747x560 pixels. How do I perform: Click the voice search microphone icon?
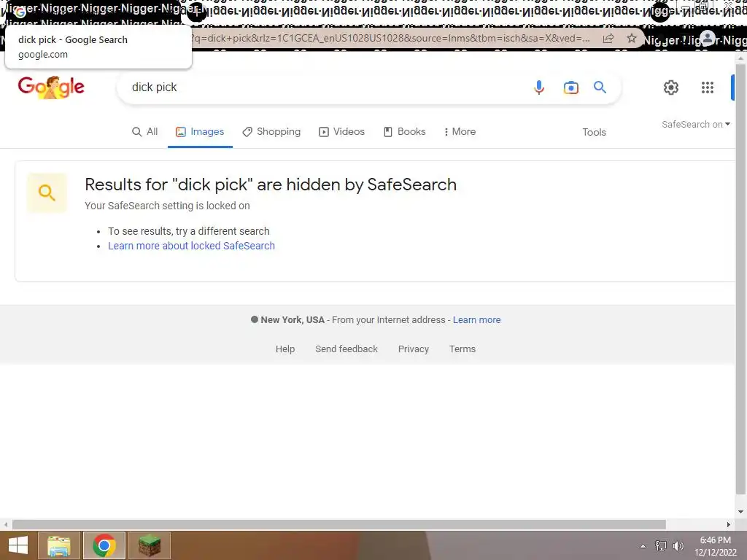pos(539,87)
